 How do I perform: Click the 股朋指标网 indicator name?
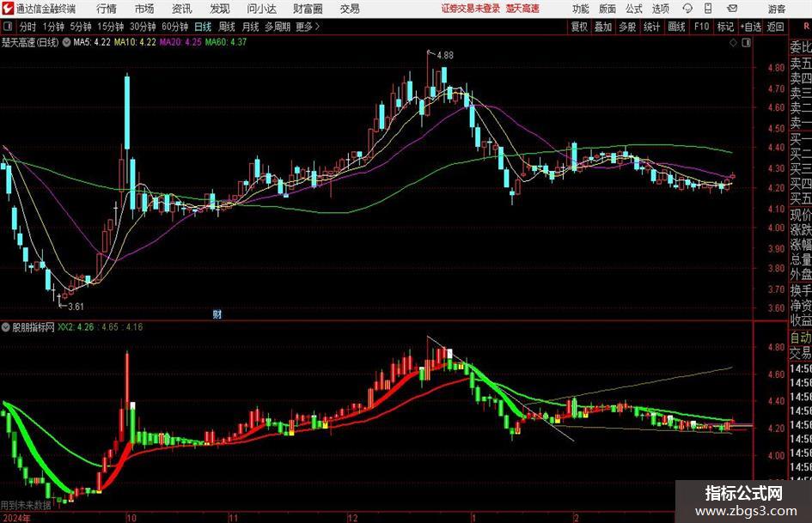point(34,327)
